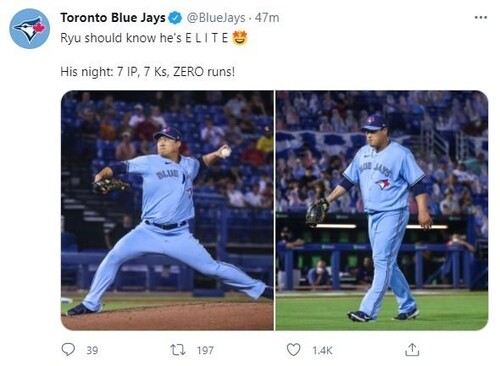The height and width of the screenshot is (366, 500).
Task: Open the left photo of pitcher throwing
Action: (x=167, y=210)
